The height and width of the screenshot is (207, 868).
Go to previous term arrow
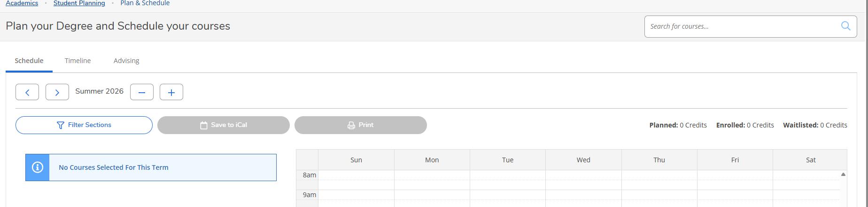[27, 92]
